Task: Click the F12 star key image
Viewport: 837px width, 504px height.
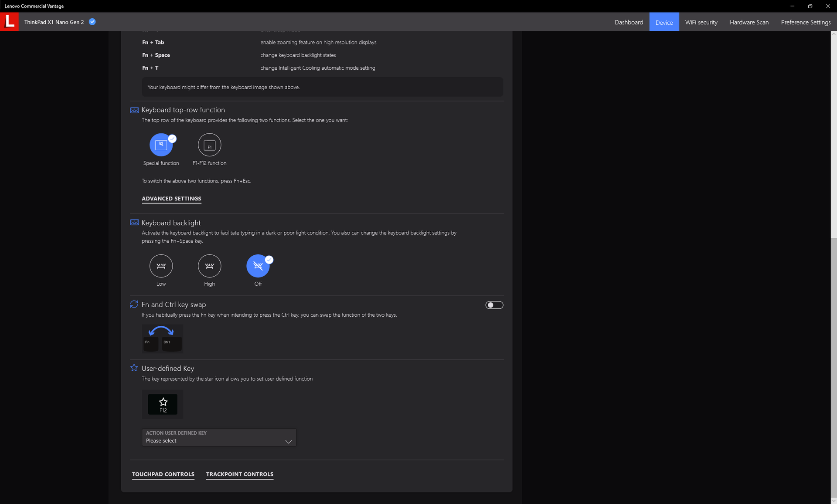Action: pos(163,404)
